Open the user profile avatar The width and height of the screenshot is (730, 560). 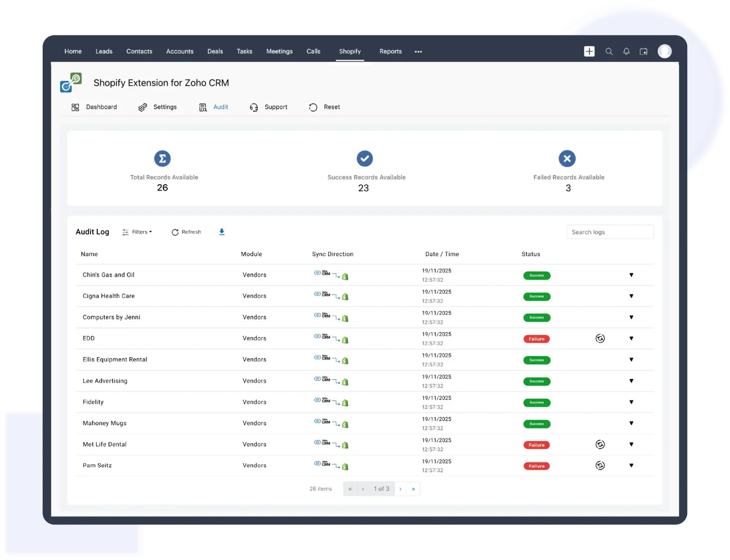pos(664,51)
